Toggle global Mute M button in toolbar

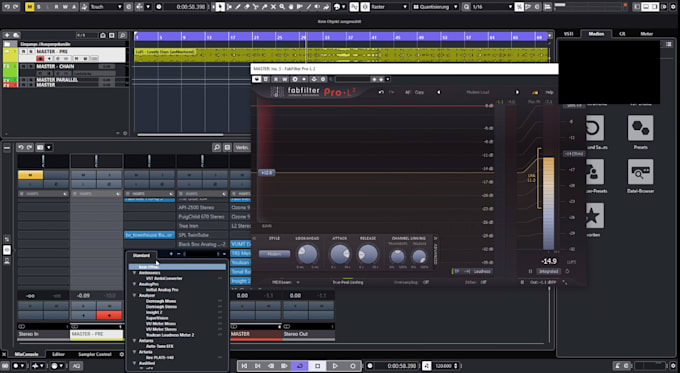tap(29, 7)
